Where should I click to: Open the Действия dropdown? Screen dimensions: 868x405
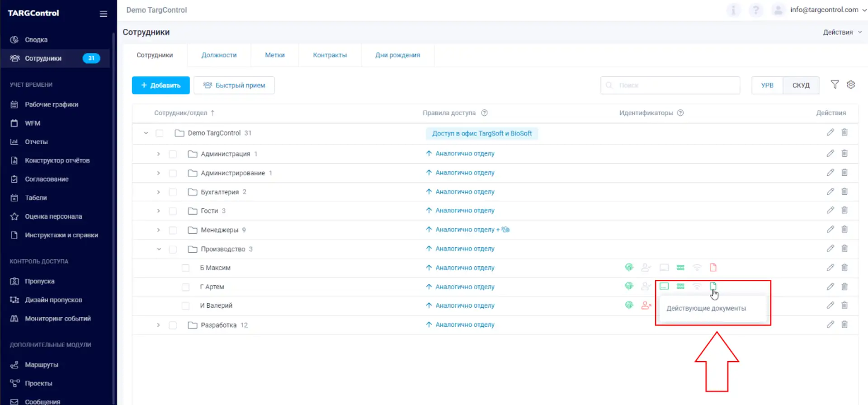point(842,32)
